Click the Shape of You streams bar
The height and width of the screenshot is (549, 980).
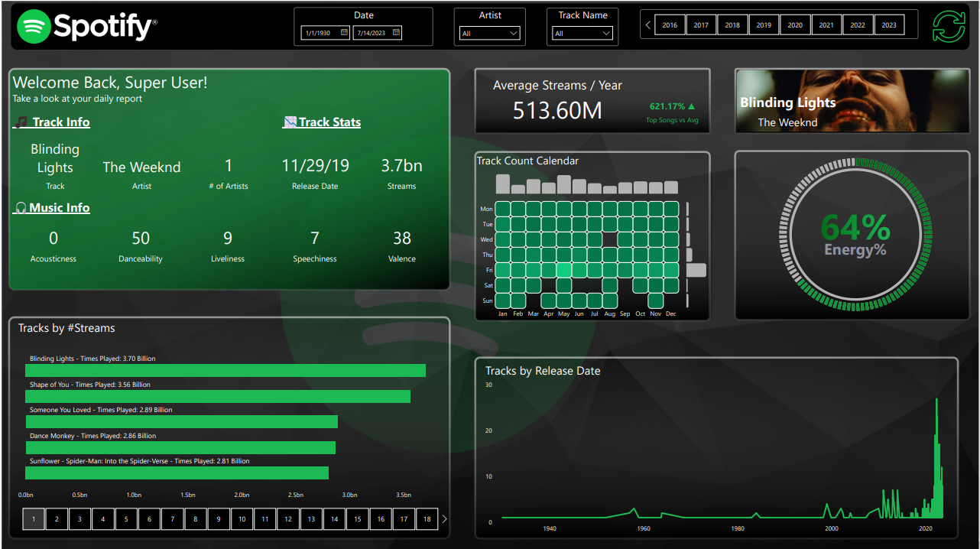click(x=218, y=396)
